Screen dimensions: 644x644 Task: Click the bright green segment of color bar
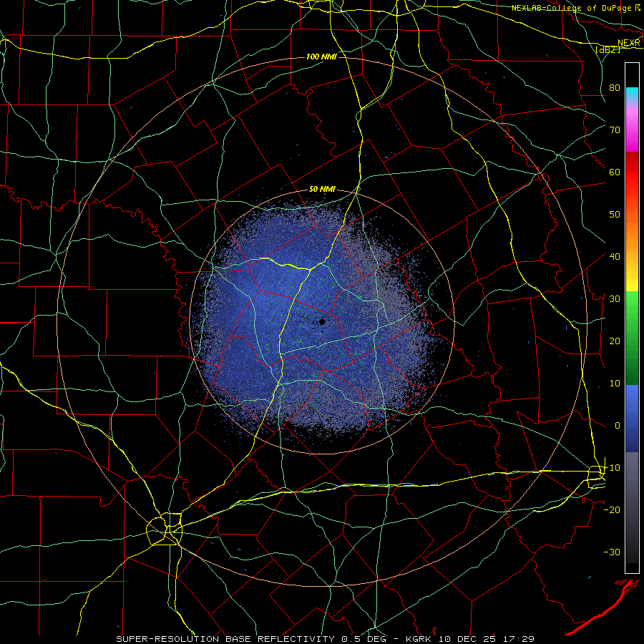click(632, 306)
